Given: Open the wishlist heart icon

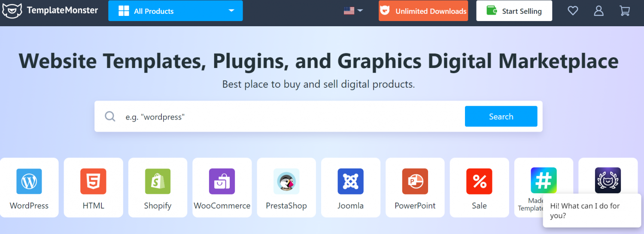Looking at the screenshot, I should coord(573,11).
